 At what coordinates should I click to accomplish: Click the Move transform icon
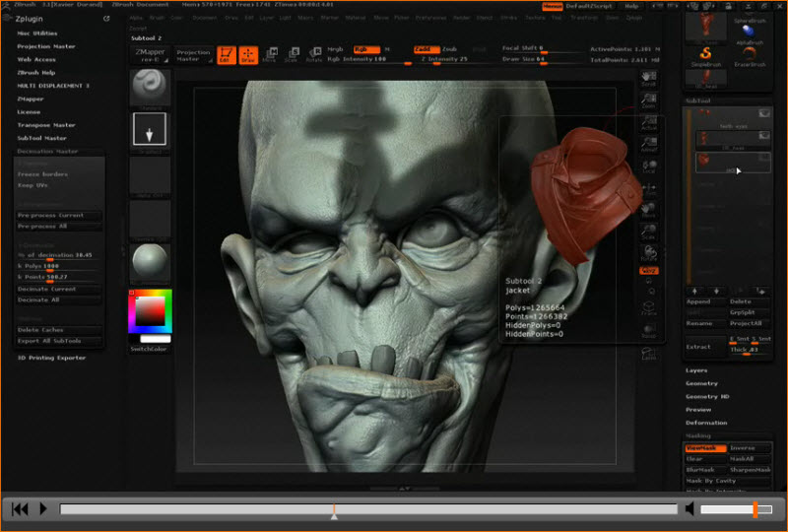click(x=269, y=54)
